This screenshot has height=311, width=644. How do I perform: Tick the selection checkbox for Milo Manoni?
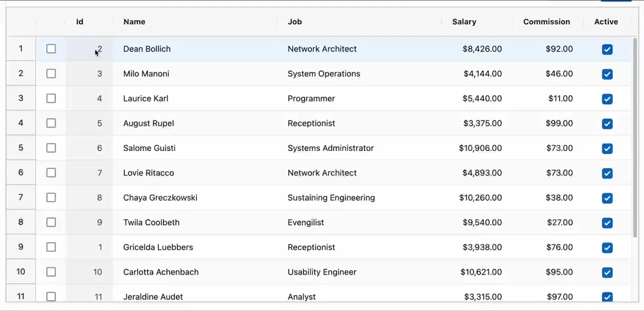click(x=51, y=73)
